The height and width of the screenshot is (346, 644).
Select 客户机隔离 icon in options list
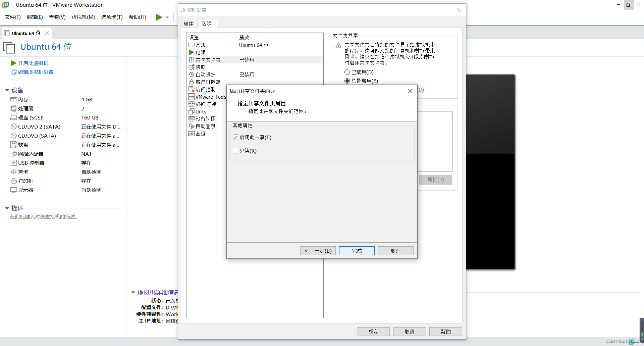pyautogui.click(x=192, y=82)
